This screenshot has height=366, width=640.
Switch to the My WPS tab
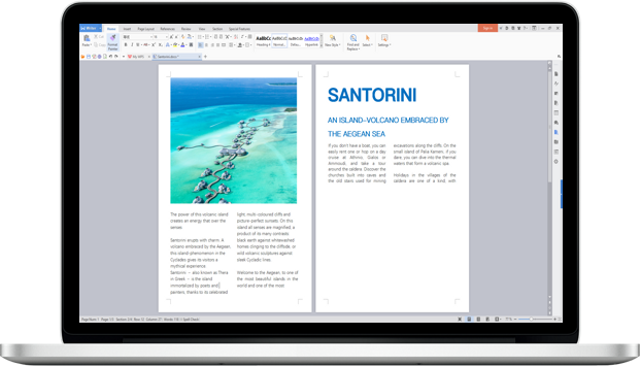point(138,57)
